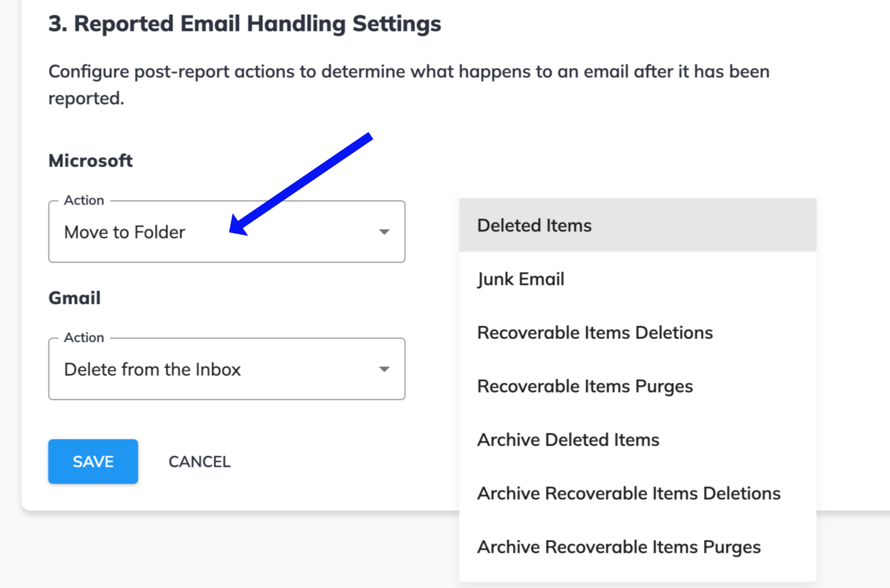Click the Gmail section heading

(75, 297)
